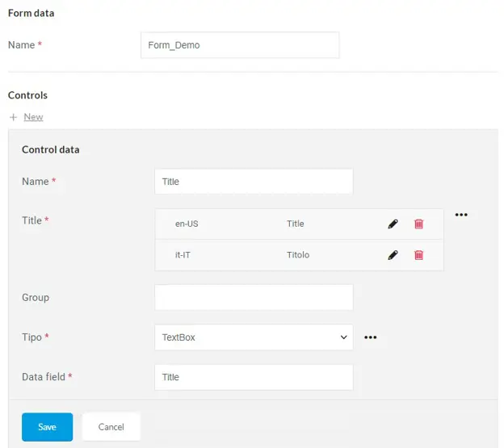Screen dimensions: 504x448
Task: Click the Control data Name input
Action: pyautogui.click(x=253, y=182)
